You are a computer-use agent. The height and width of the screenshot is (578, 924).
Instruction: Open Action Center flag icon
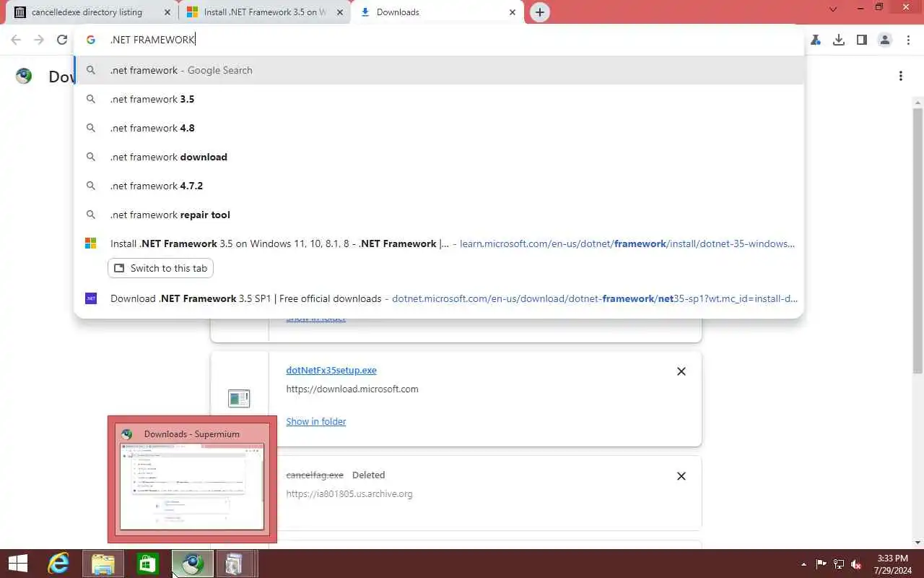pyautogui.click(x=821, y=564)
